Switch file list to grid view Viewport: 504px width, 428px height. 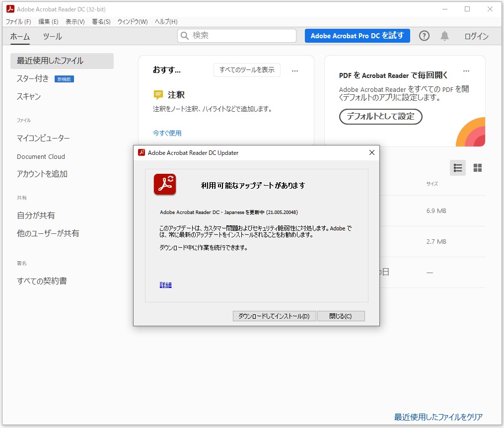click(x=477, y=168)
